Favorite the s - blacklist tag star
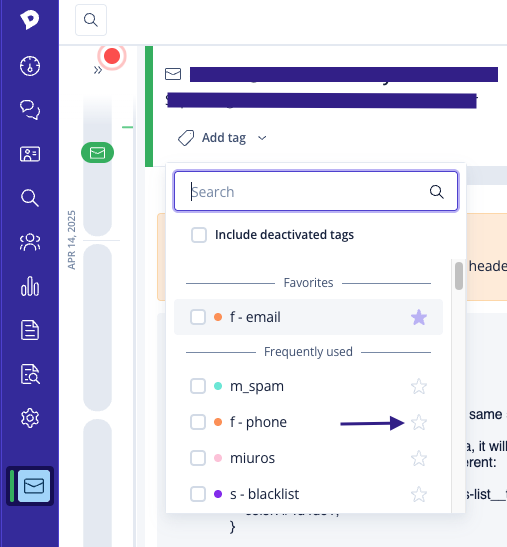This screenshot has width=507, height=547. pos(419,494)
